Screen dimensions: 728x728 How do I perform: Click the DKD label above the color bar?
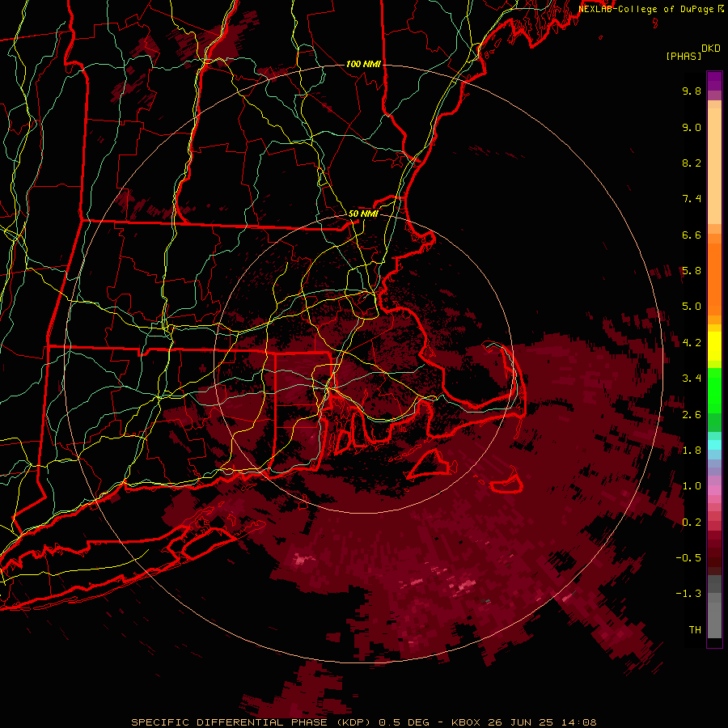click(x=711, y=49)
